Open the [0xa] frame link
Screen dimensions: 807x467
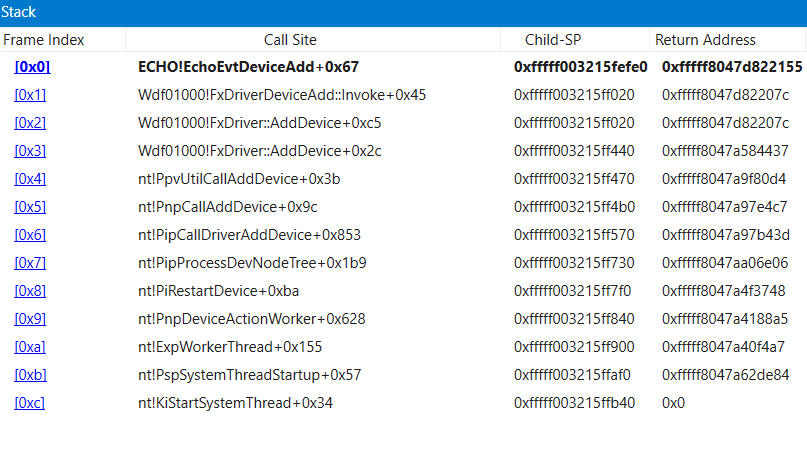[x=30, y=347]
